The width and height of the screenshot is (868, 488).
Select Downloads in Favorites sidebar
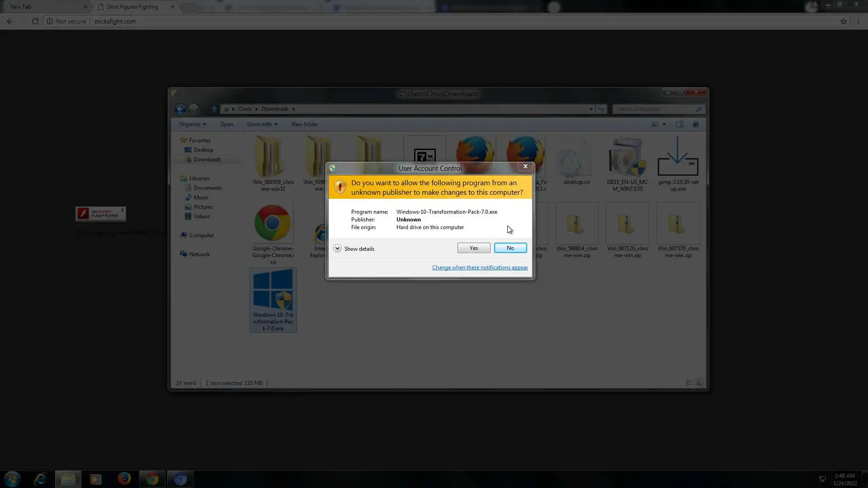point(207,160)
